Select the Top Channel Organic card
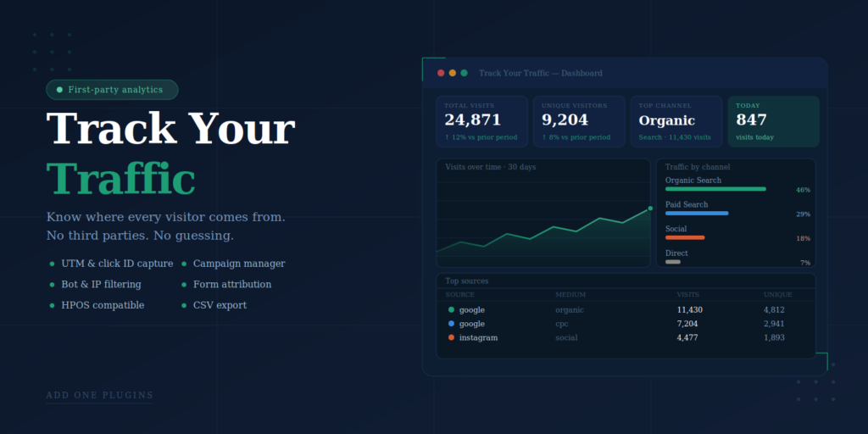 pyautogui.click(x=676, y=121)
